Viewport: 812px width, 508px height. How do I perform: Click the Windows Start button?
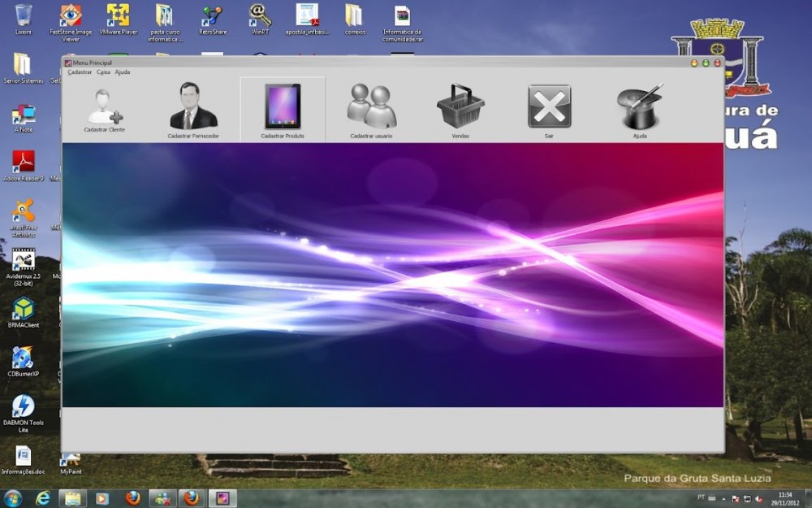[x=13, y=497]
